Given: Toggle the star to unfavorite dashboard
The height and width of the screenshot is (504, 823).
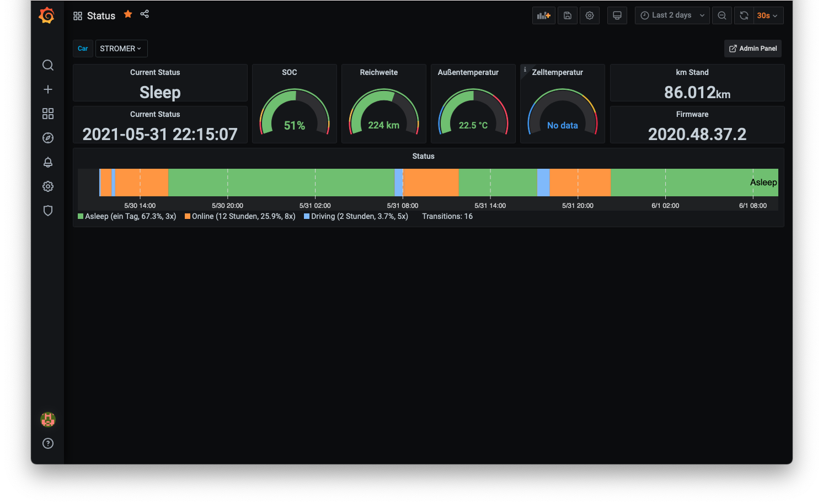Looking at the screenshot, I should click(x=128, y=14).
